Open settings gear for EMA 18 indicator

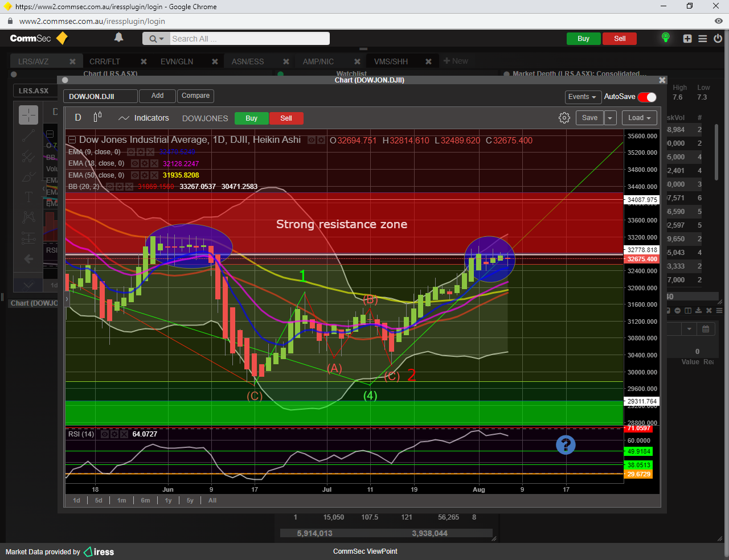(145, 163)
